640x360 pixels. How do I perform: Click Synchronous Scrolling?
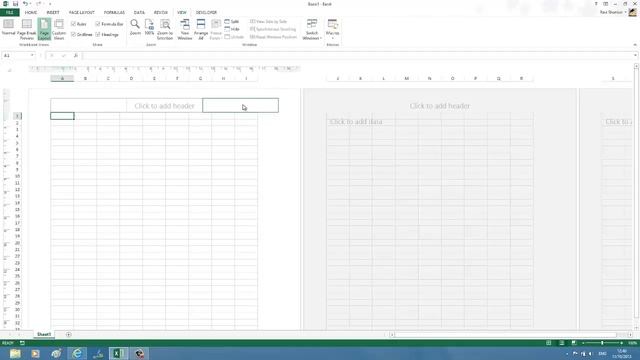273,29
